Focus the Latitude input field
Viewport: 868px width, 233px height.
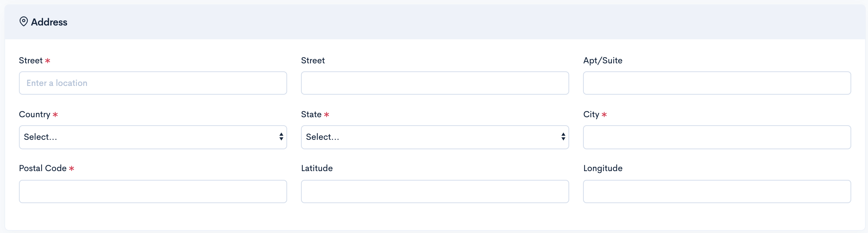coord(435,191)
